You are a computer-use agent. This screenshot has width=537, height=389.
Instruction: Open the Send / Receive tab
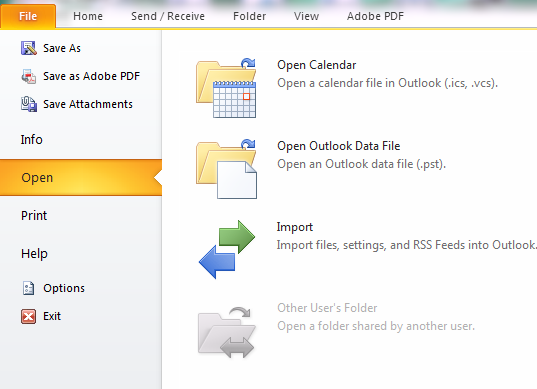[x=168, y=16]
